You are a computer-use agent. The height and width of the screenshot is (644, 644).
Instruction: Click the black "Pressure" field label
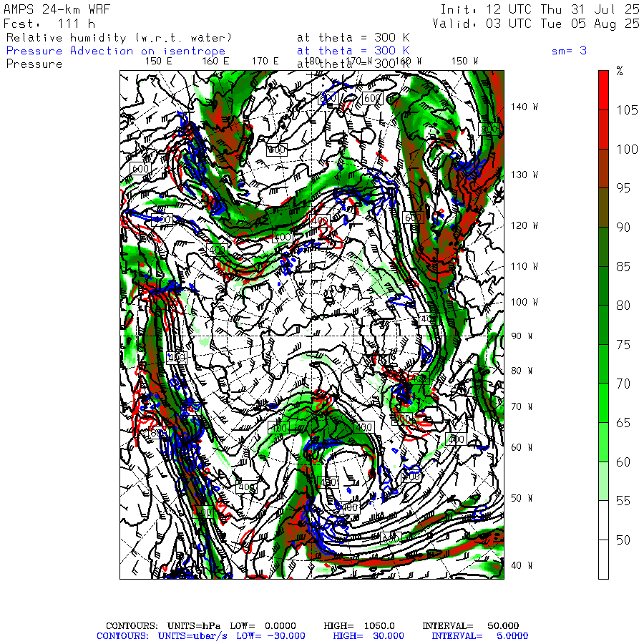point(34,64)
